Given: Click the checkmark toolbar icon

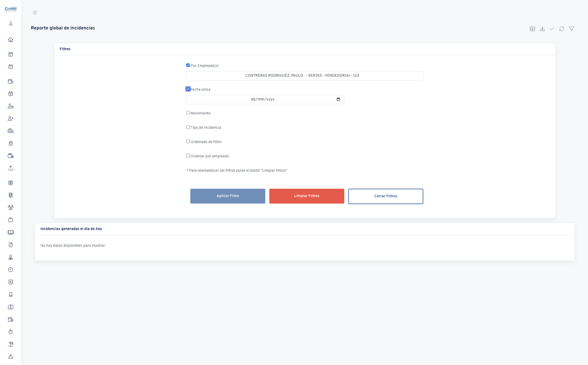Looking at the screenshot, I should 552,29.
